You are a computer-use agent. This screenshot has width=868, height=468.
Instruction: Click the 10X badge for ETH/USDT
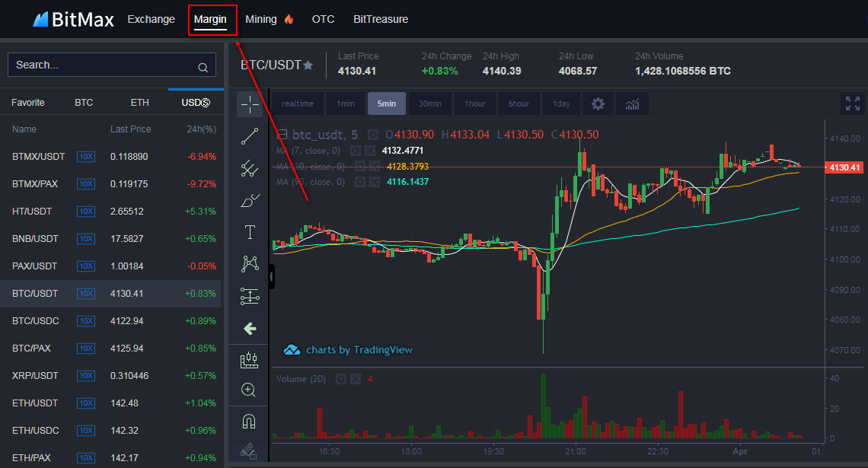pyautogui.click(x=86, y=403)
